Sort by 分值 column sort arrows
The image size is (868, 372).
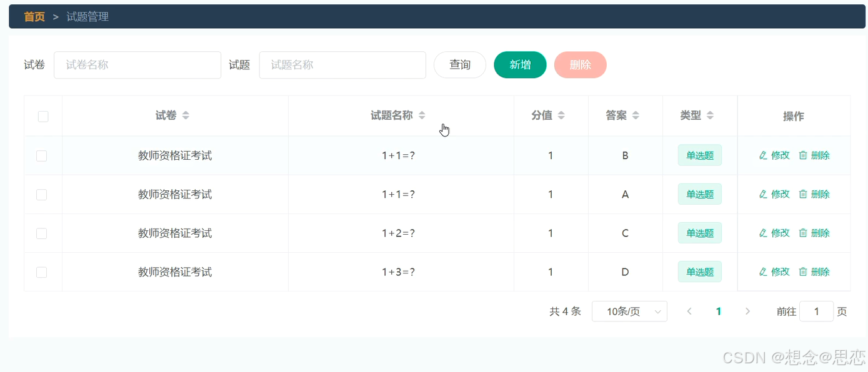561,115
